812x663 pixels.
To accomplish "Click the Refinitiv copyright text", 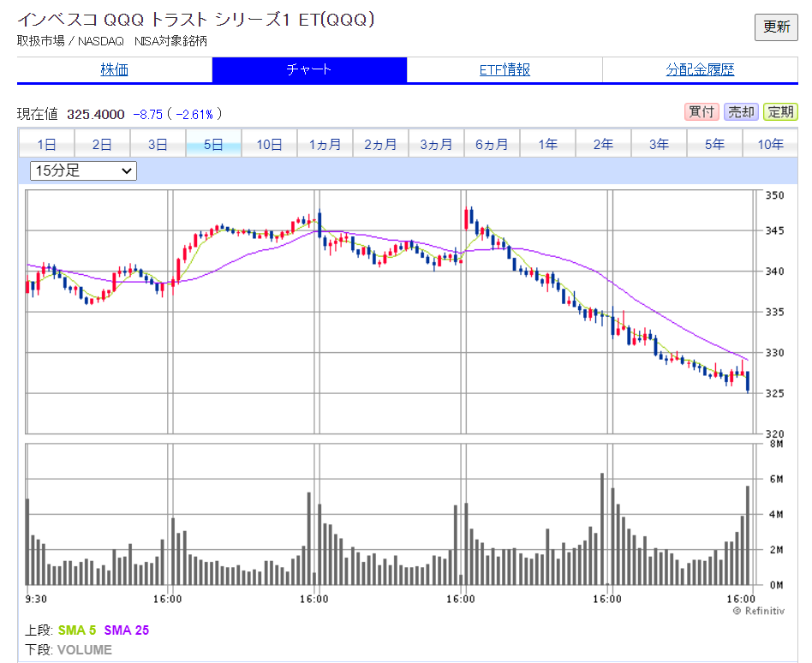I will tap(759, 612).
